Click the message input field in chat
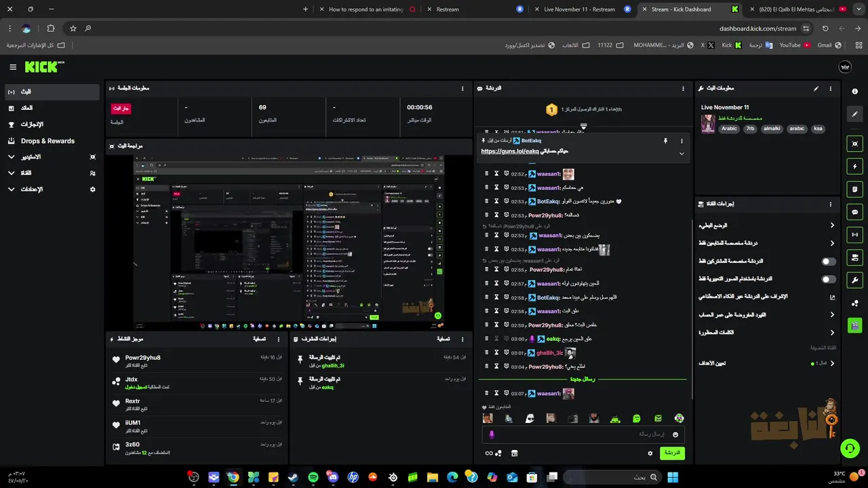This screenshot has width=868, height=488. click(583, 434)
